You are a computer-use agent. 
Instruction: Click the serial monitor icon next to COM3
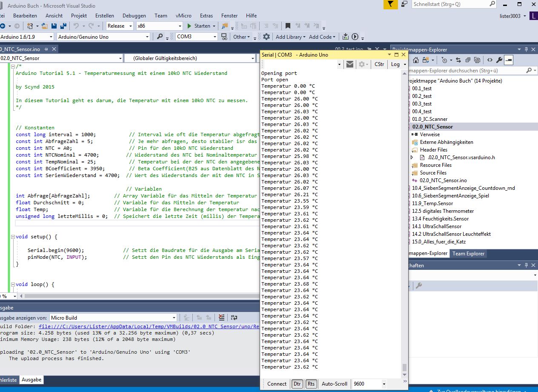coord(224,37)
